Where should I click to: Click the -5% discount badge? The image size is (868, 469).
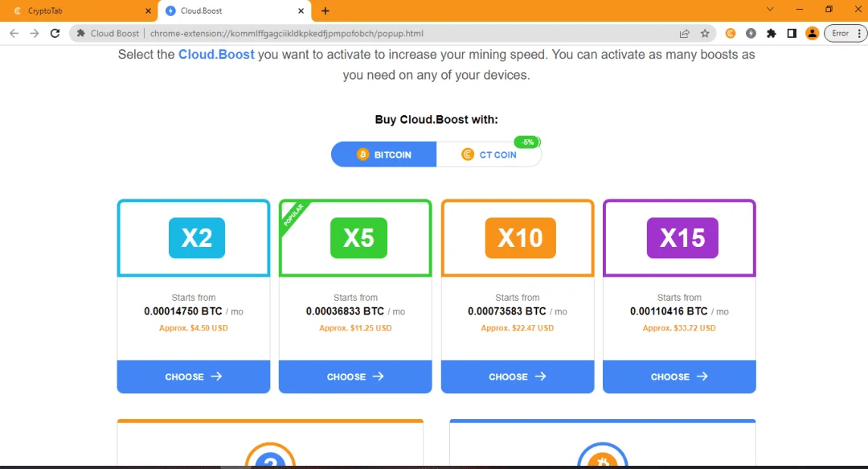pyautogui.click(x=527, y=142)
